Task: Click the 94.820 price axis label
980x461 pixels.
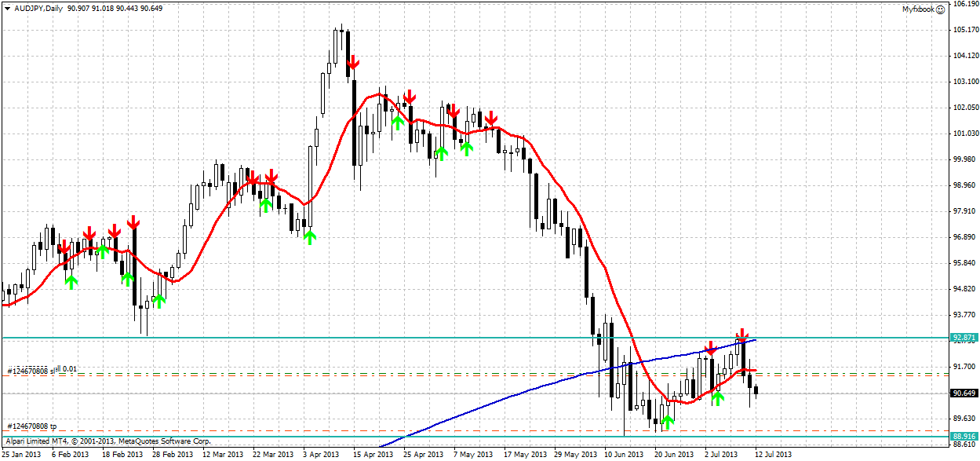Action: (964, 289)
